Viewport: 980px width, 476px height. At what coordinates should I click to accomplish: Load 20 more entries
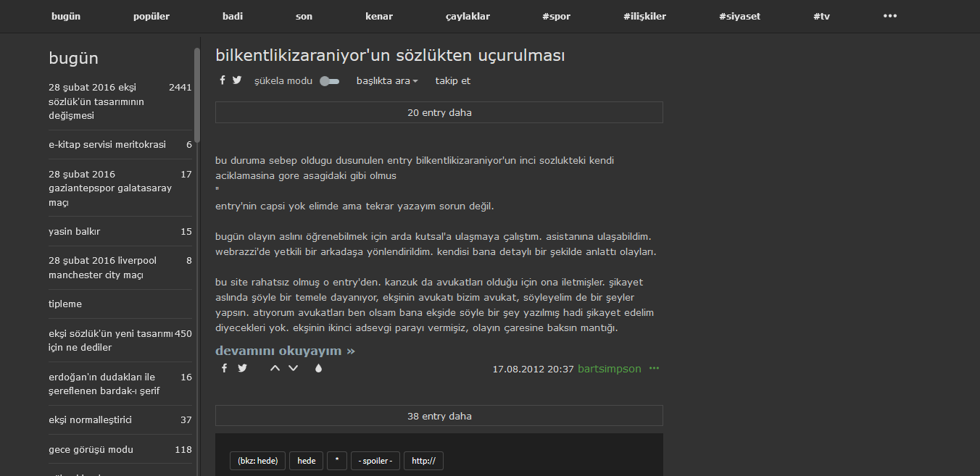439,112
